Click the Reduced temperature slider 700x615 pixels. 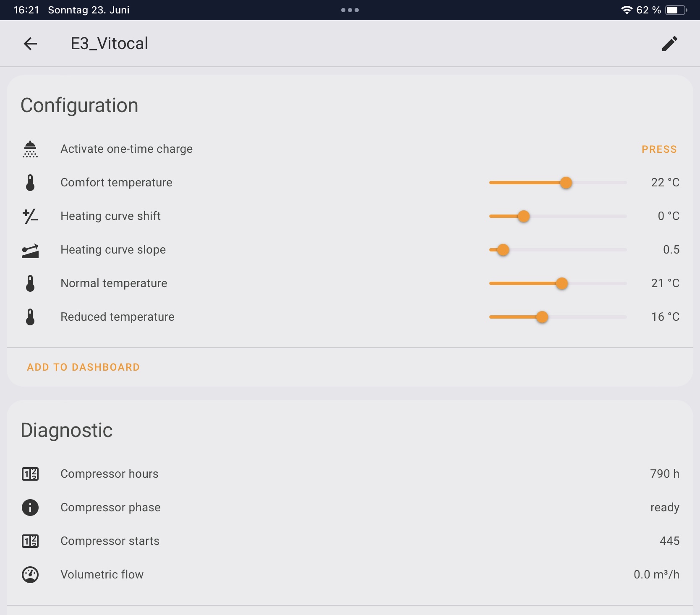click(558, 317)
